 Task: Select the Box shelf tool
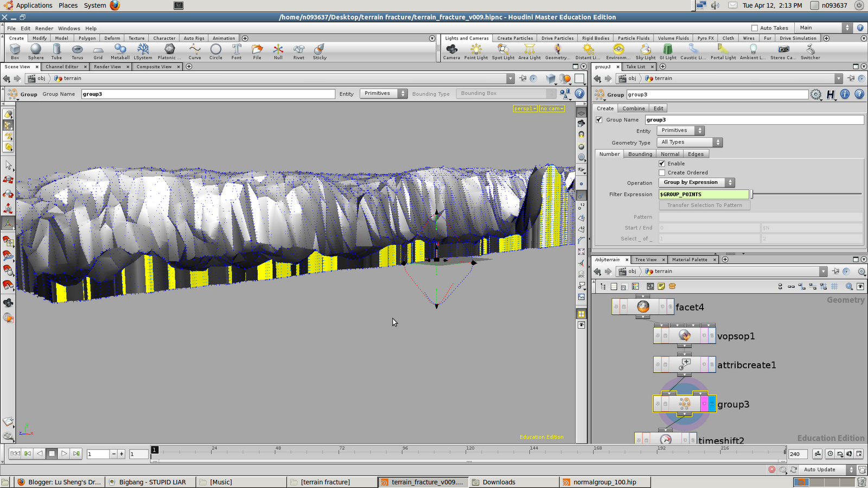point(15,52)
